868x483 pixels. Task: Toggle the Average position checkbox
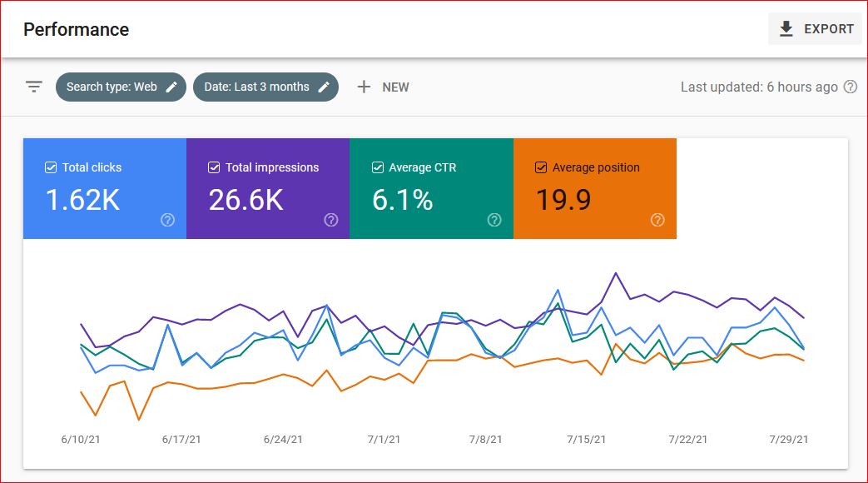(541, 167)
